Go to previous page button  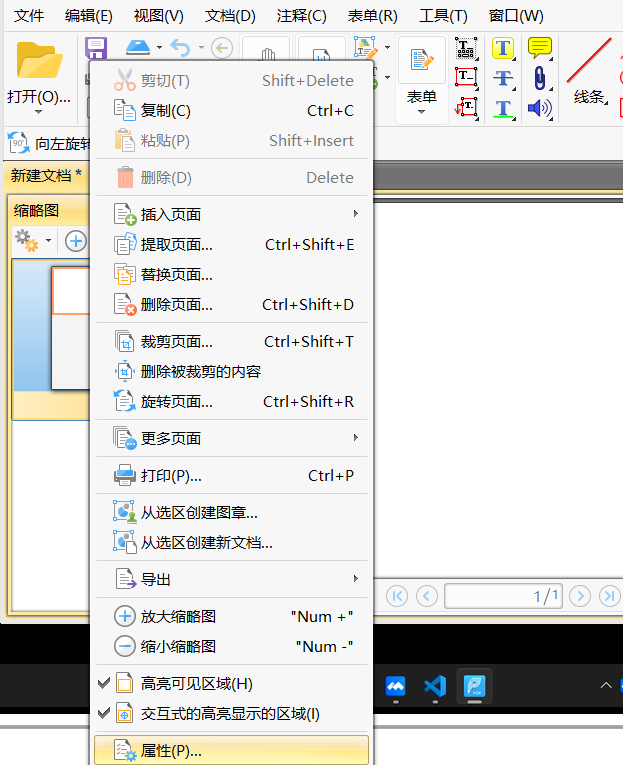427,596
